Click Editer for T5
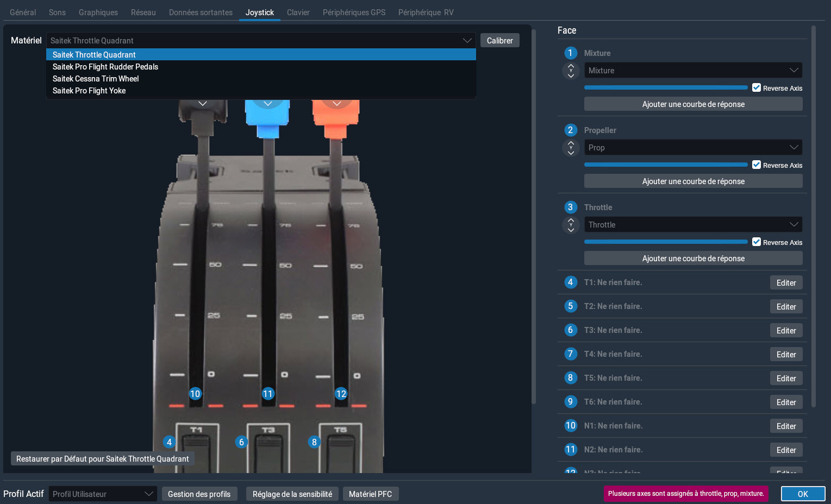 coord(786,379)
